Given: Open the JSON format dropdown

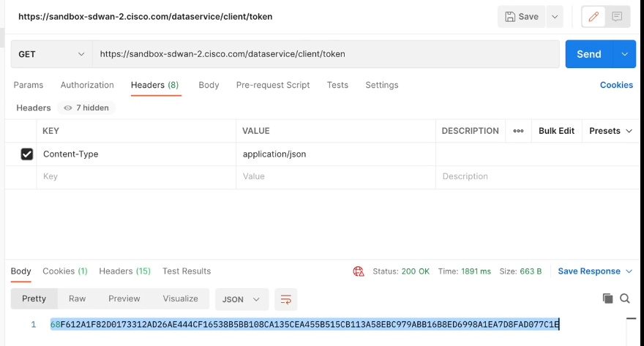Looking at the screenshot, I should (x=241, y=300).
